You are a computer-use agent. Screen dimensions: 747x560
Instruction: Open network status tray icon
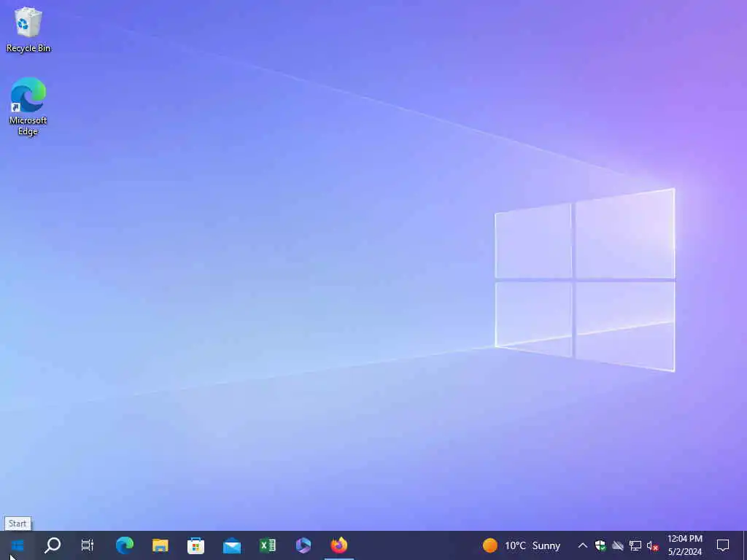[x=635, y=545]
